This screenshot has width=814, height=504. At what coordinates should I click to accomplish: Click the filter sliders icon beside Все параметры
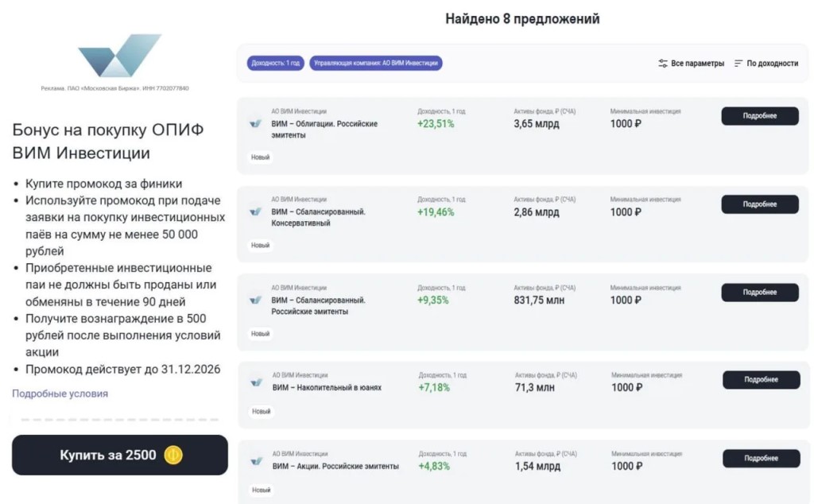click(663, 64)
